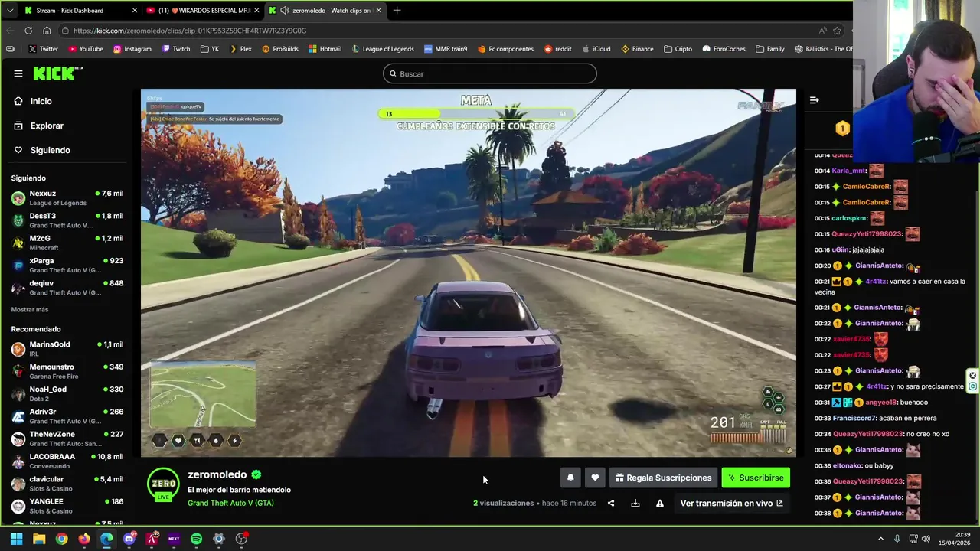Open Explorar in sidebar
Screen dimensions: 980x551
pos(39,126)
